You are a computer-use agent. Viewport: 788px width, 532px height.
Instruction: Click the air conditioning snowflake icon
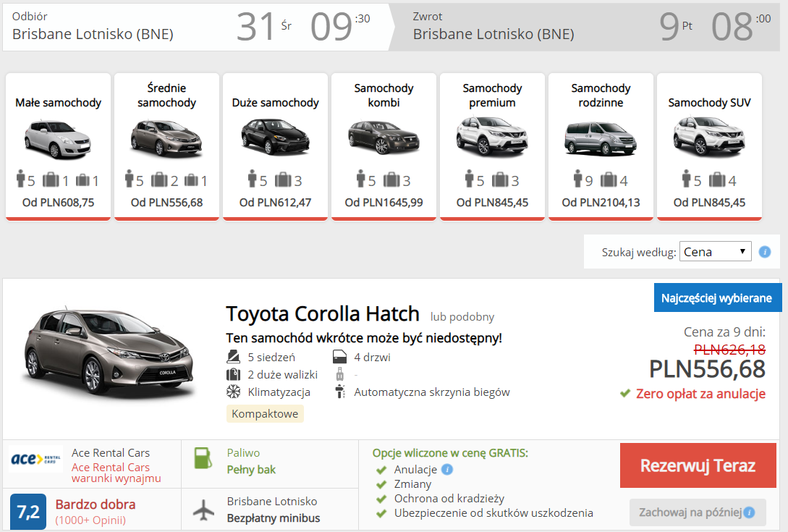coord(233,392)
